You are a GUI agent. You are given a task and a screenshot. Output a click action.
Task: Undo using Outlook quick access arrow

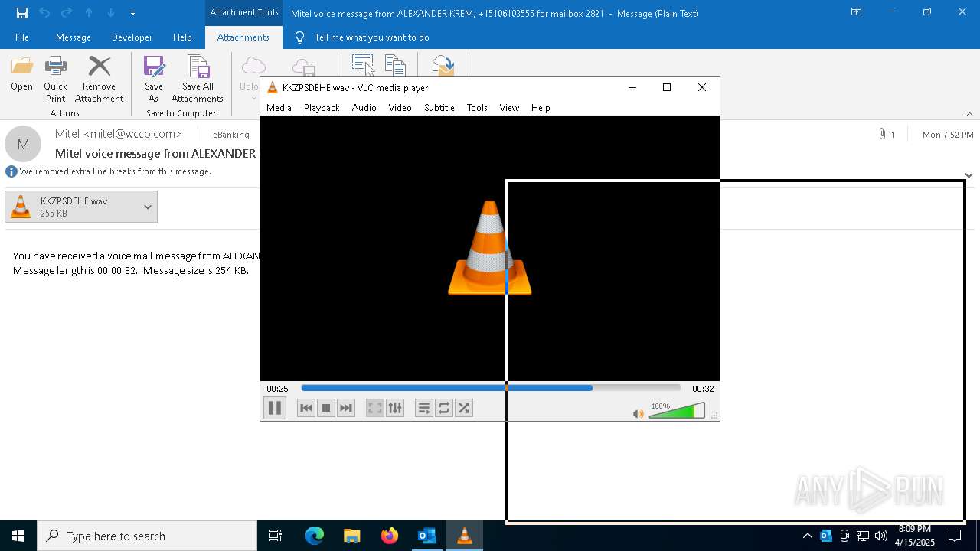44,13
